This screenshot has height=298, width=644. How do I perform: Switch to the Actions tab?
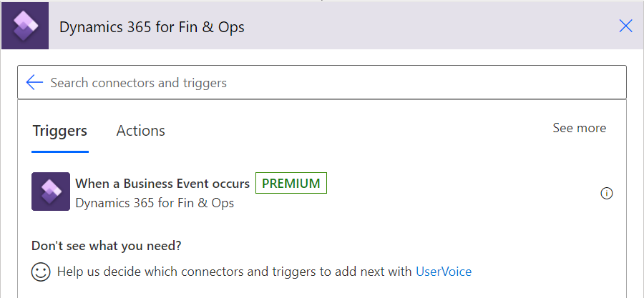pos(140,131)
